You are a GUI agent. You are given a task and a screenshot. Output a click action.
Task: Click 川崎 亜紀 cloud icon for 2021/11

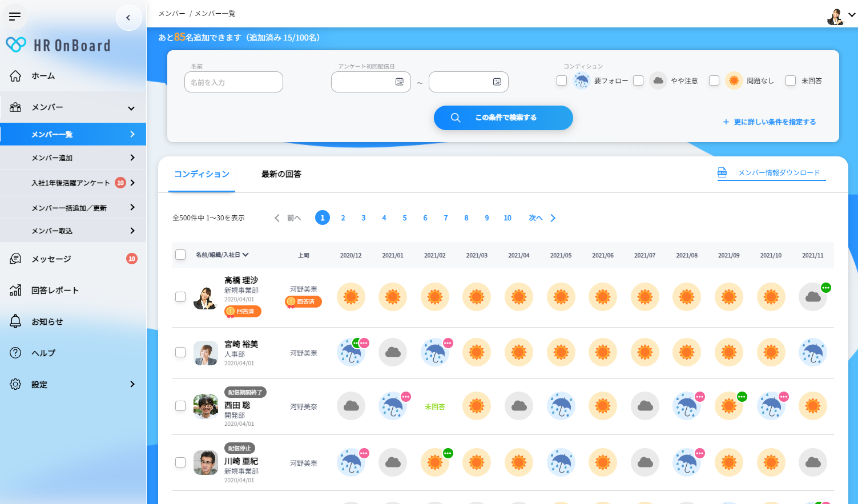[x=813, y=462]
